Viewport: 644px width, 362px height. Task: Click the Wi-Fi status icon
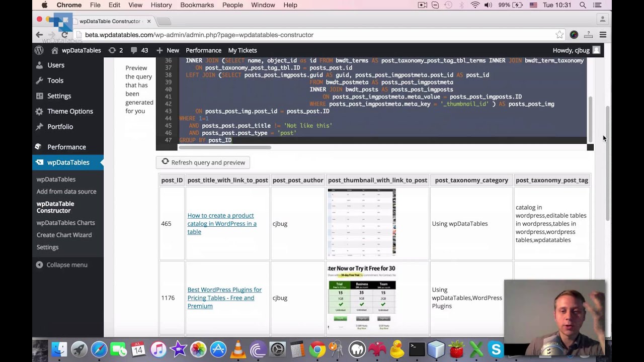coord(475,5)
